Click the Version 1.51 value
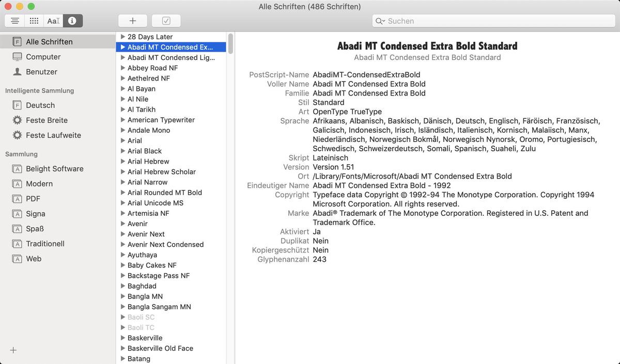The image size is (620, 364). point(333,167)
